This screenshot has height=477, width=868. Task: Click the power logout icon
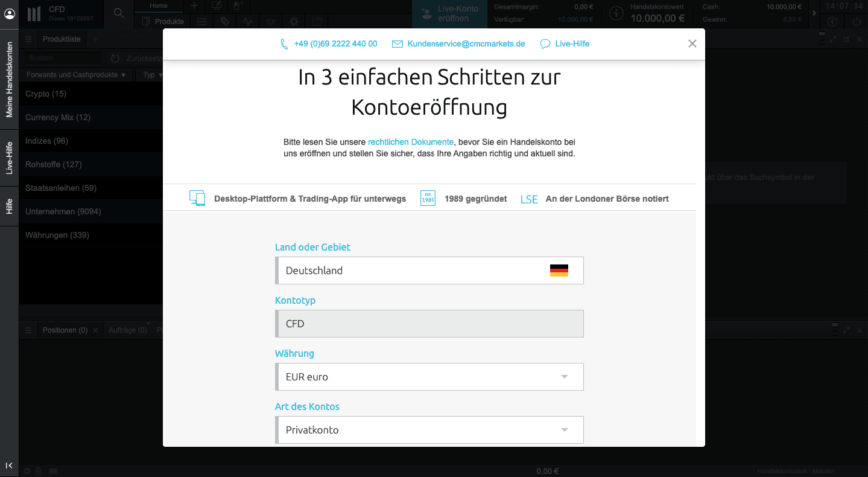click(857, 22)
